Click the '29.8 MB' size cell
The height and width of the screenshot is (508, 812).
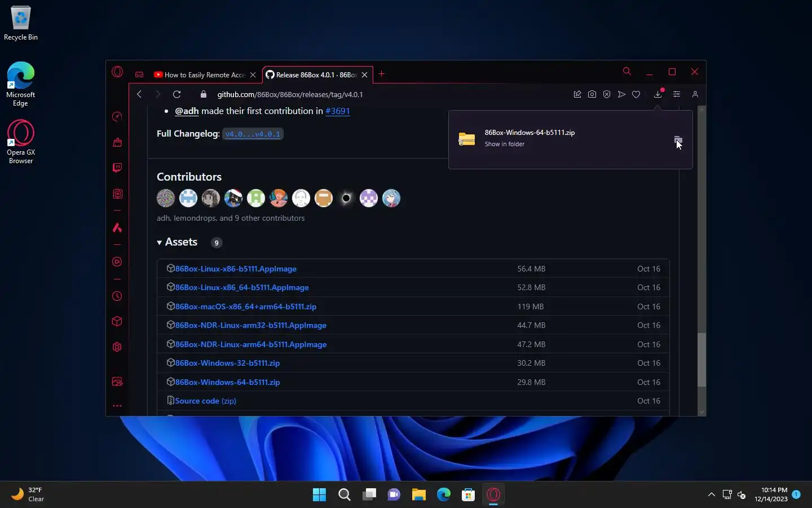[531, 382]
